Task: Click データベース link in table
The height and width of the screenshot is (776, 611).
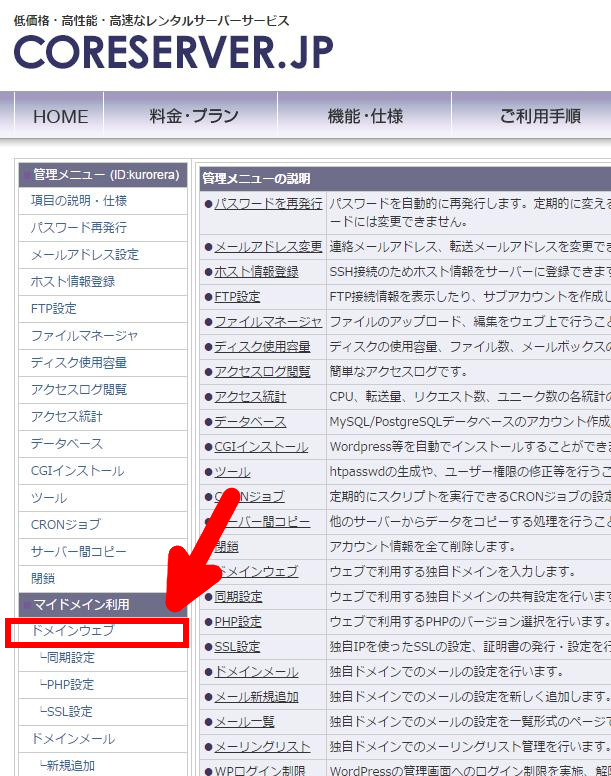Action: 250,422
